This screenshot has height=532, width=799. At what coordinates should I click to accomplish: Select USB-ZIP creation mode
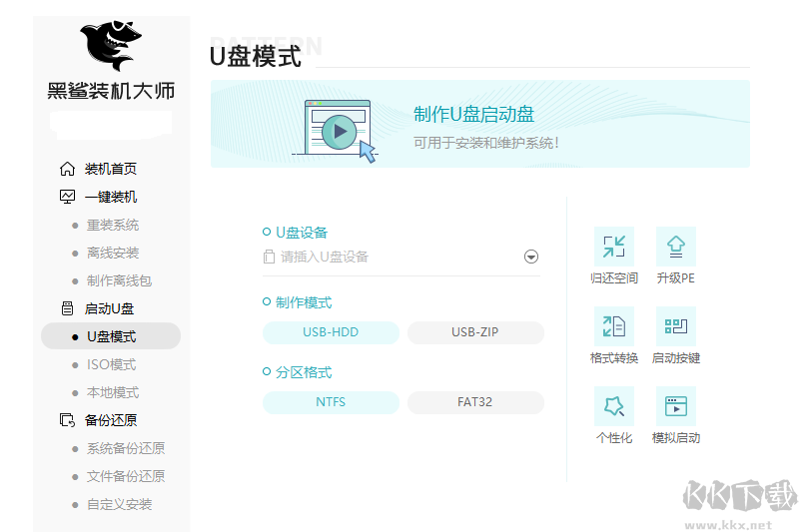tap(475, 332)
